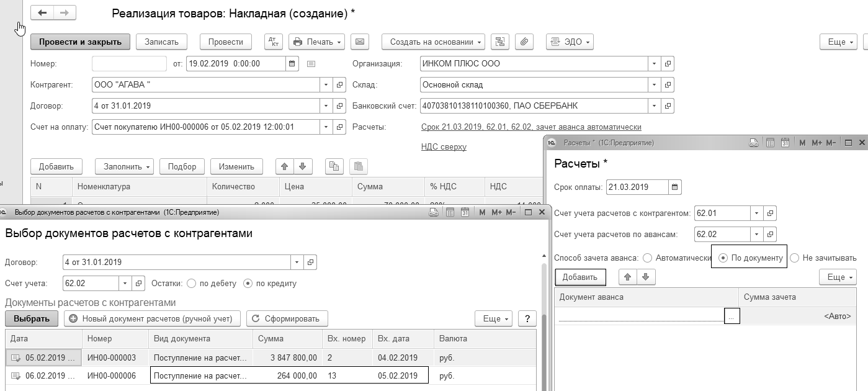Open the Создать на основании dropdown
The image size is (868, 391).
coord(436,42)
